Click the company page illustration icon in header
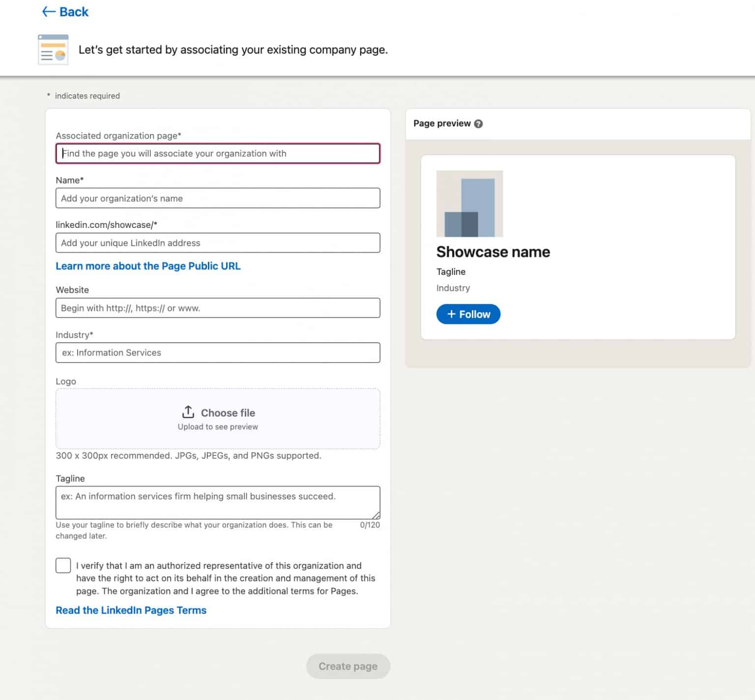The image size is (755, 700). point(53,49)
